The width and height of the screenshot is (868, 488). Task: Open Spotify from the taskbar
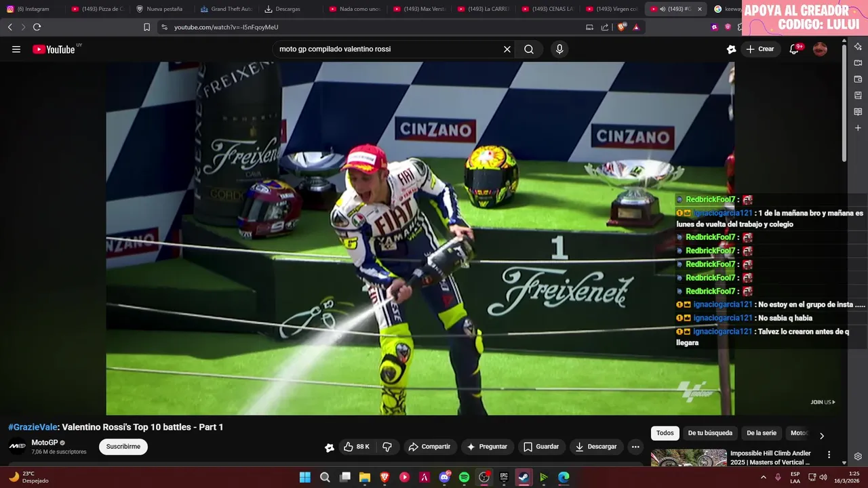tap(464, 477)
